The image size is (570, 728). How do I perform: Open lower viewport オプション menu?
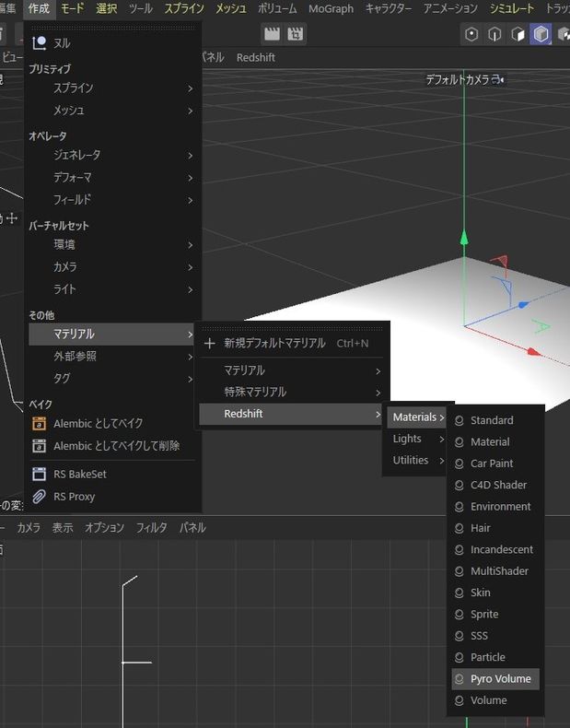click(x=104, y=528)
